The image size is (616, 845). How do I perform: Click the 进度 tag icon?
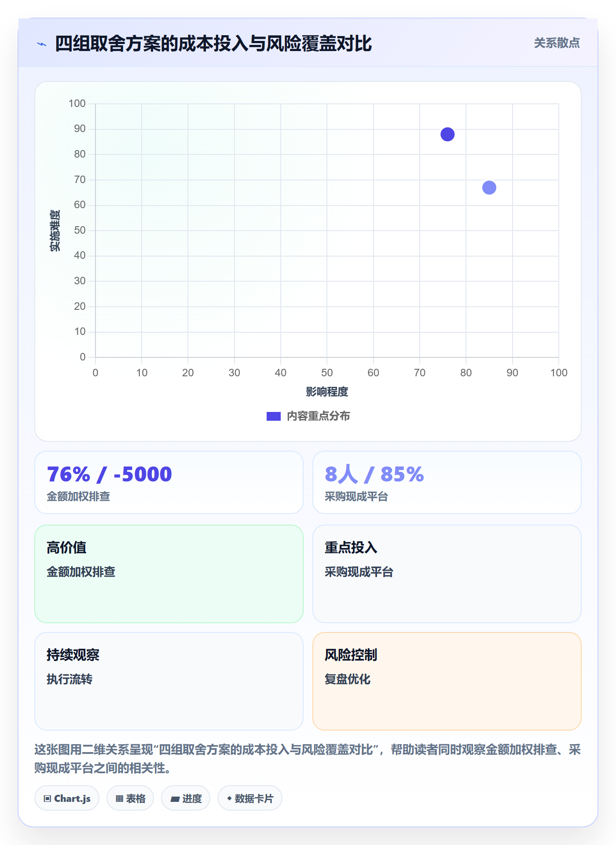pos(175,799)
